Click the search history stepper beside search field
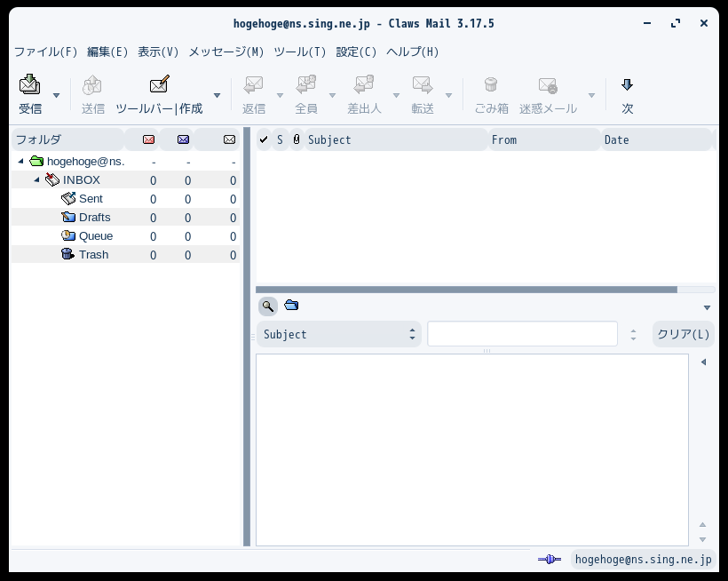The width and height of the screenshot is (728, 581). point(633,334)
